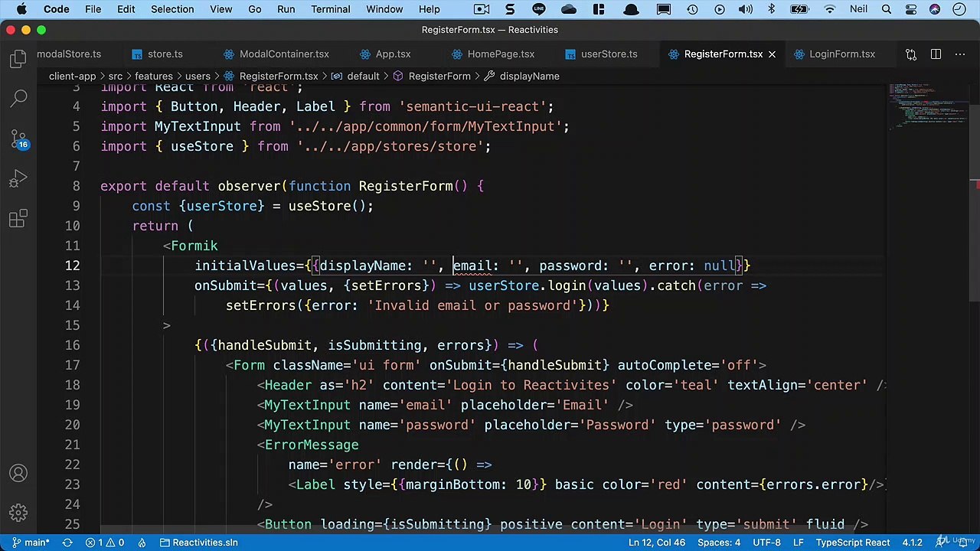Screen dimensions: 980x551
Task: Change encoding UTF-8
Action: tap(766, 543)
